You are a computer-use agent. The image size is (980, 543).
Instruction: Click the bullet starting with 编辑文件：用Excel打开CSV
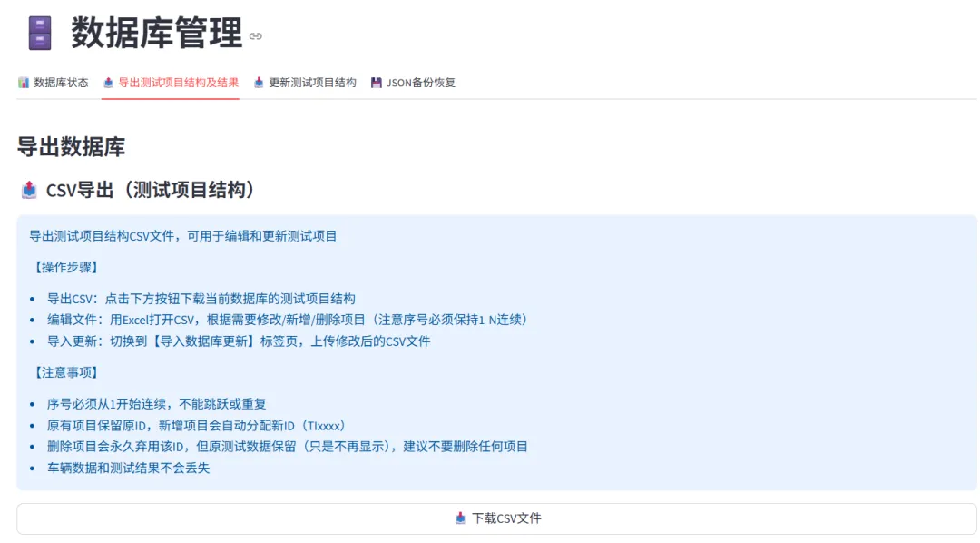[x=288, y=320]
